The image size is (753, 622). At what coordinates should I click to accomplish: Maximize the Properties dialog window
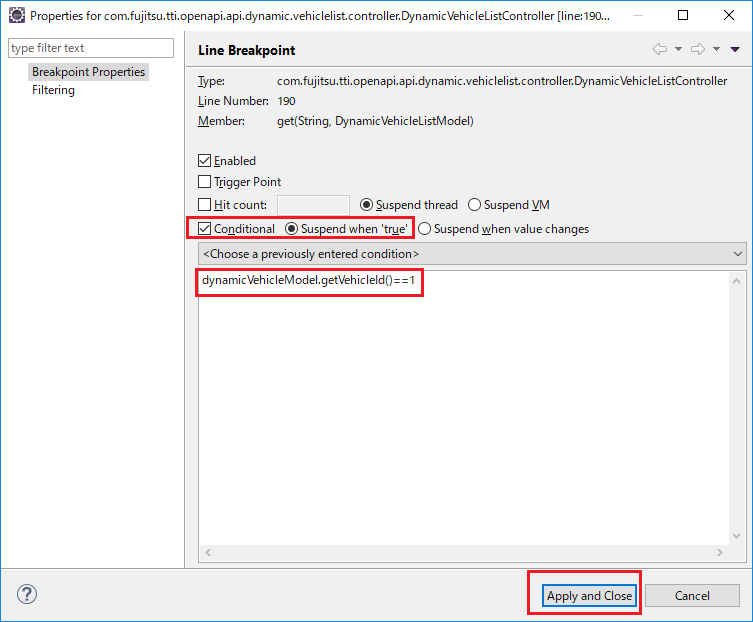tap(682, 15)
